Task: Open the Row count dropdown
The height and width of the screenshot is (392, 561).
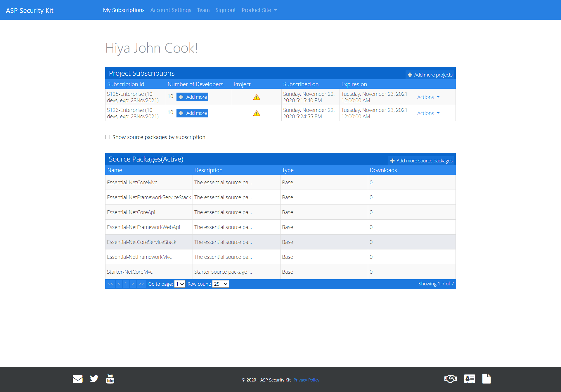Action: click(220, 284)
